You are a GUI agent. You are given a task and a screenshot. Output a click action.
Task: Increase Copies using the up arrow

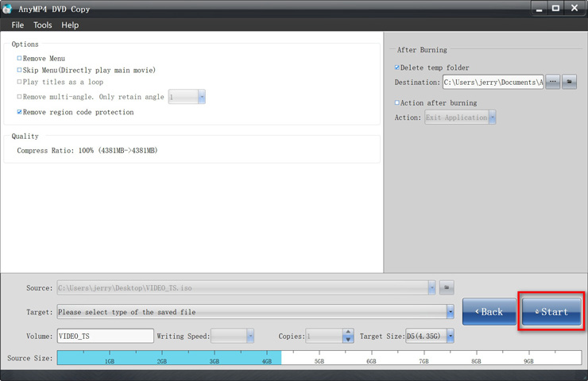(348, 332)
